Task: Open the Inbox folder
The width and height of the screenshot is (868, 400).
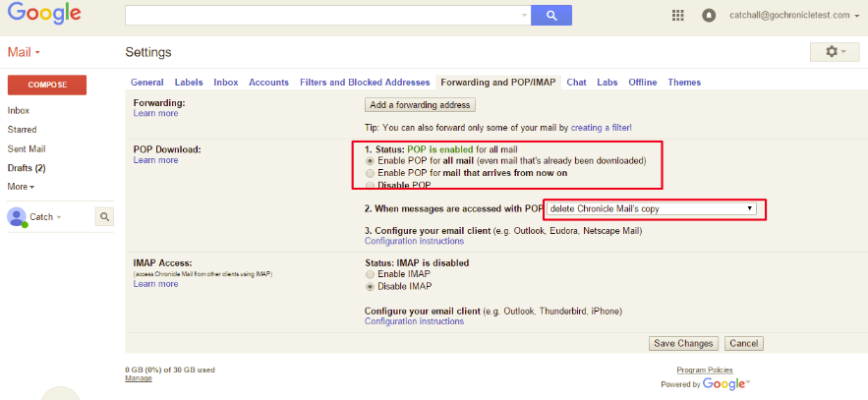Action: pyautogui.click(x=19, y=111)
